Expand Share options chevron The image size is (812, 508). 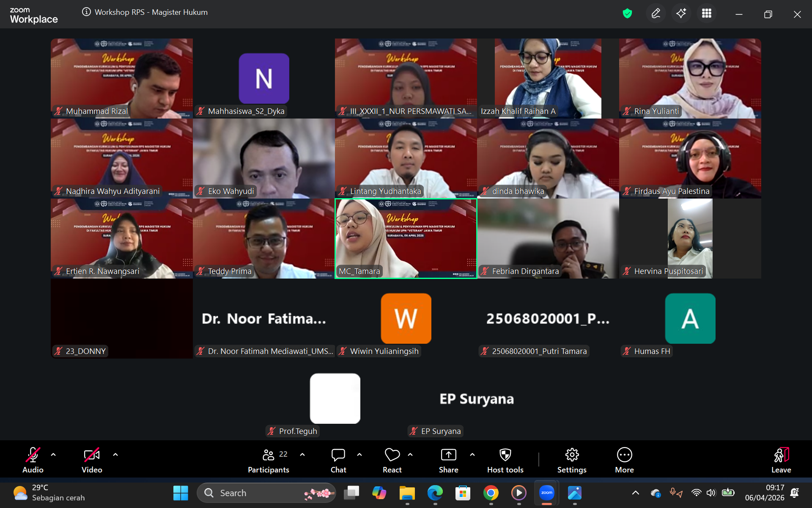click(x=472, y=454)
